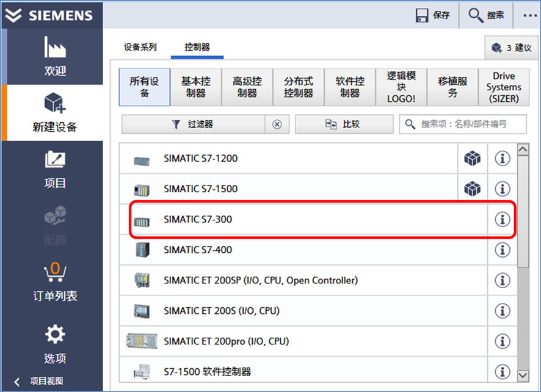This screenshot has height=392, width=541.
Task: Select SIMATIC ET 200SP (I/O, CPU, Open Controller)
Action: (261, 280)
